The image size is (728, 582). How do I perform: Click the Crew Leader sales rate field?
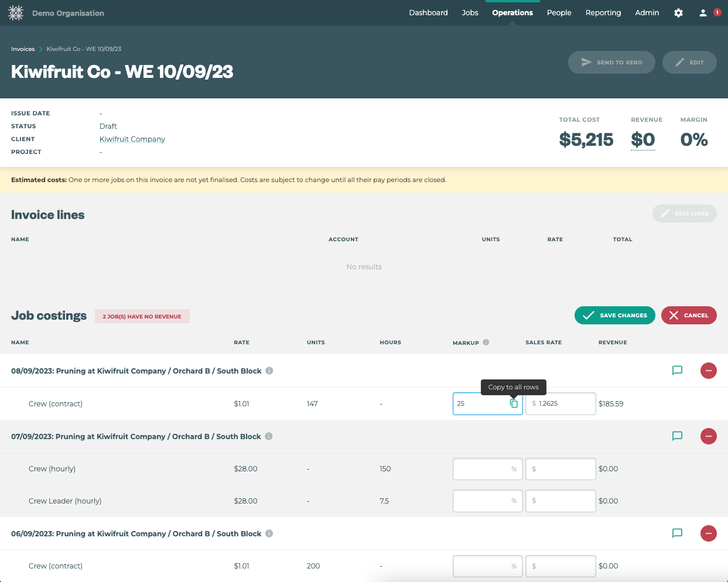560,501
